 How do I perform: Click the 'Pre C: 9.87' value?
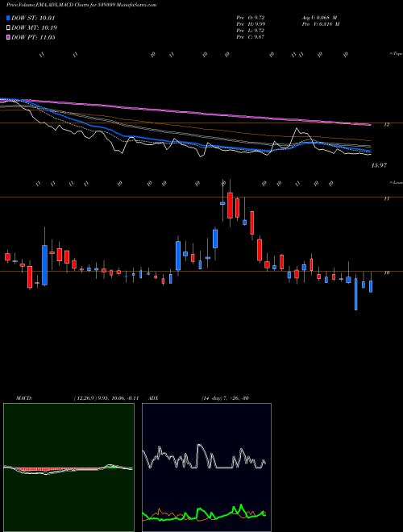[x=251, y=36]
